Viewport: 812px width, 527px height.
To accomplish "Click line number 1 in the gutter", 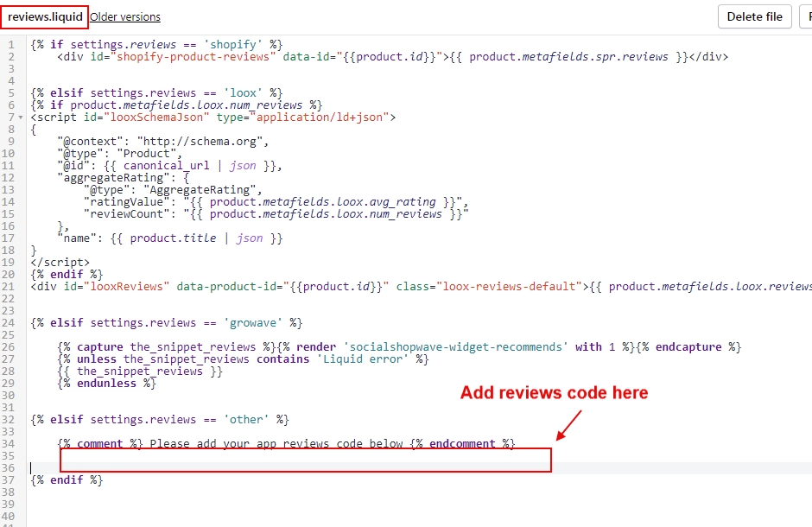I will tap(11, 45).
